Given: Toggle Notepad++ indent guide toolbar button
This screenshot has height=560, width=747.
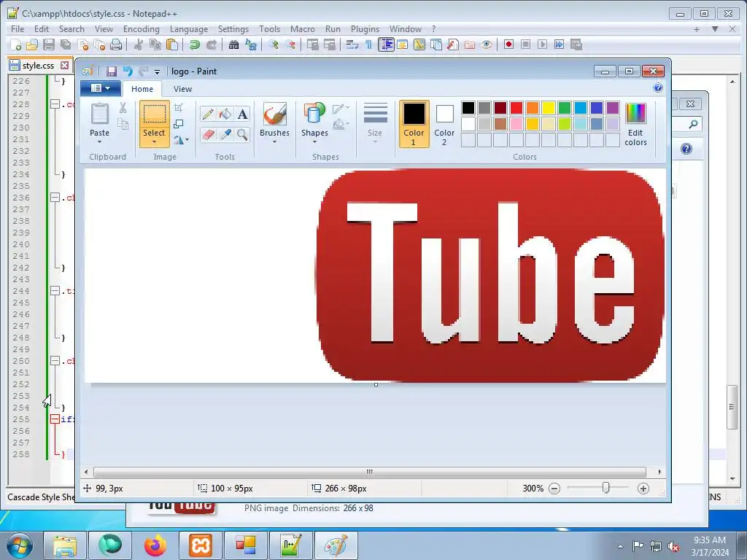Looking at the screenshot, I should pos(386,44).
